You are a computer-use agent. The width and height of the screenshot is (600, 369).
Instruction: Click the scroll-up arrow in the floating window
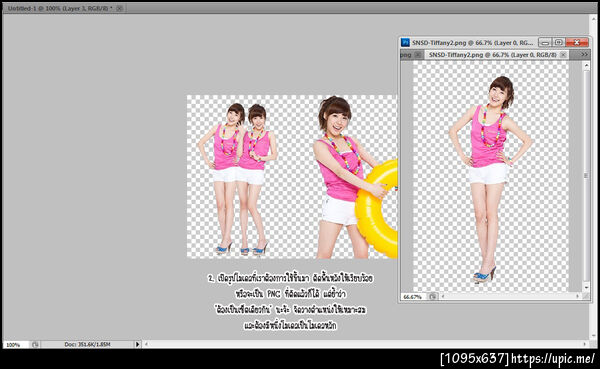coord(586,66)
